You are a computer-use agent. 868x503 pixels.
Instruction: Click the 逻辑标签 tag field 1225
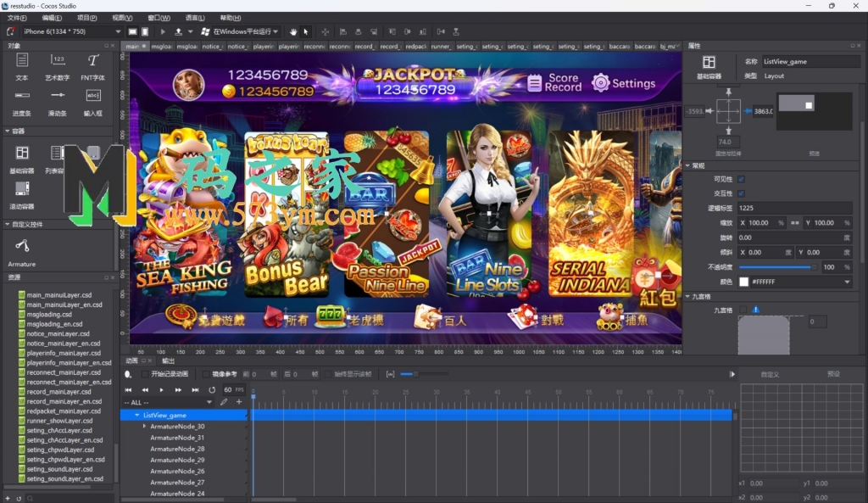794,208
